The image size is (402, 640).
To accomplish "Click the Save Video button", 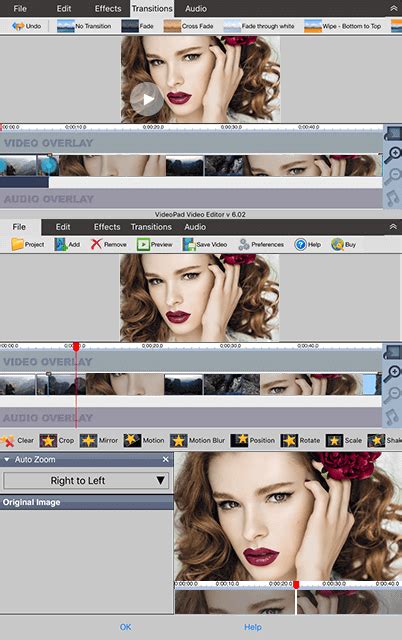I will (x=205, y=244).
